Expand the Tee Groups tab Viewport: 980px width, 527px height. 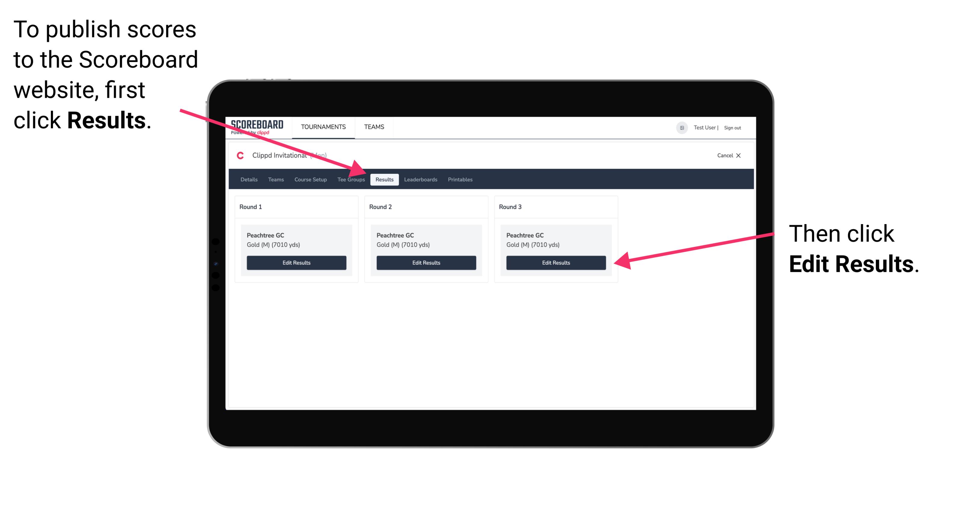351,180
